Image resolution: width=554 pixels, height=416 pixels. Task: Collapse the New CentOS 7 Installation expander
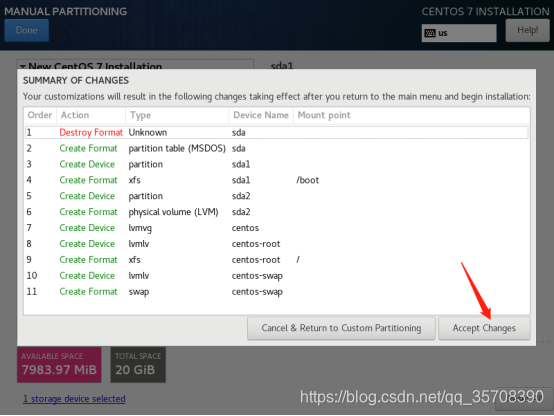[23, 66]
